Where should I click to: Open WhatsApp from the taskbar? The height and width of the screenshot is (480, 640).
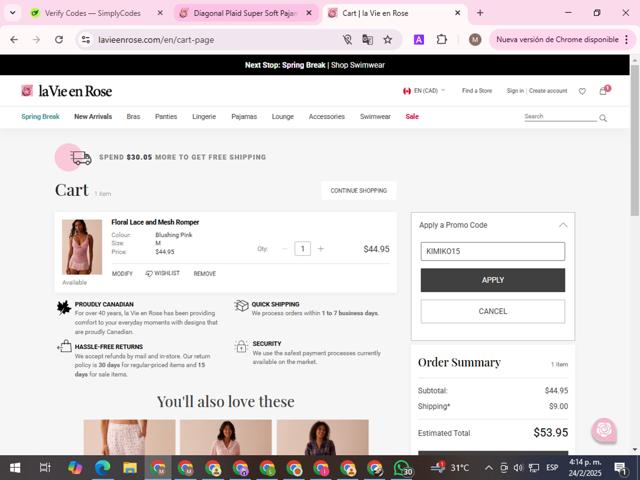pyautogui.click(x=402, y=467)
